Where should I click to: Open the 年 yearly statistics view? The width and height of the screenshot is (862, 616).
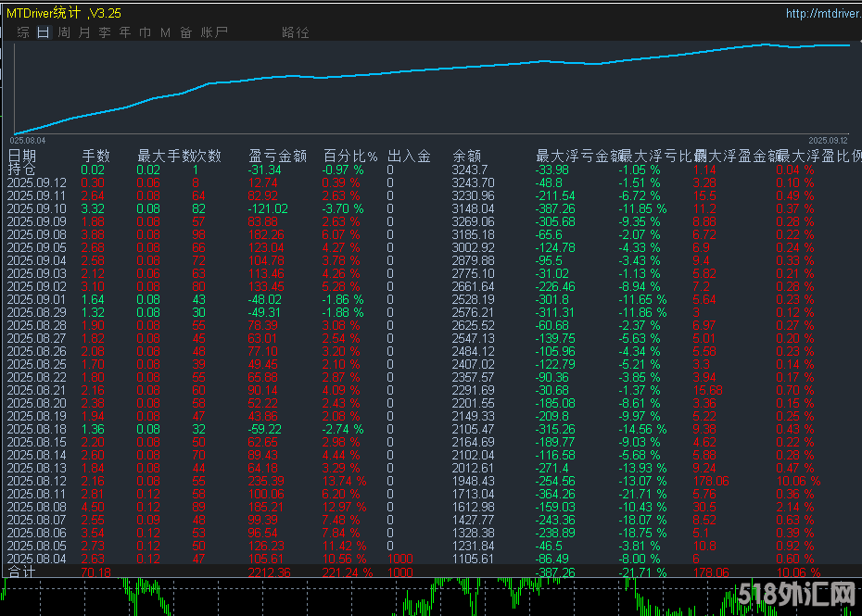coord(124,31)
